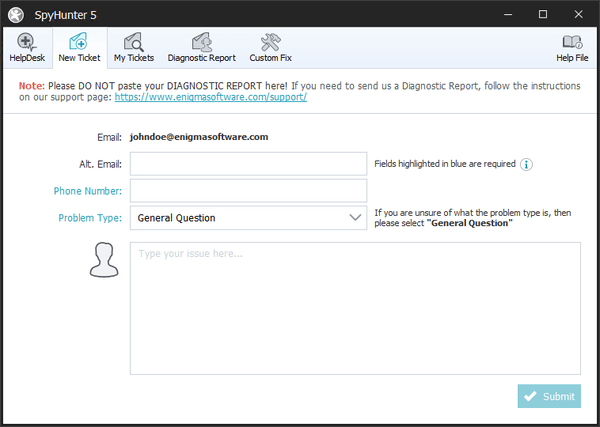Click the issue description text area
Image resolution: width=600 pixels, height=427 pixels.
[x=355, y=308]
